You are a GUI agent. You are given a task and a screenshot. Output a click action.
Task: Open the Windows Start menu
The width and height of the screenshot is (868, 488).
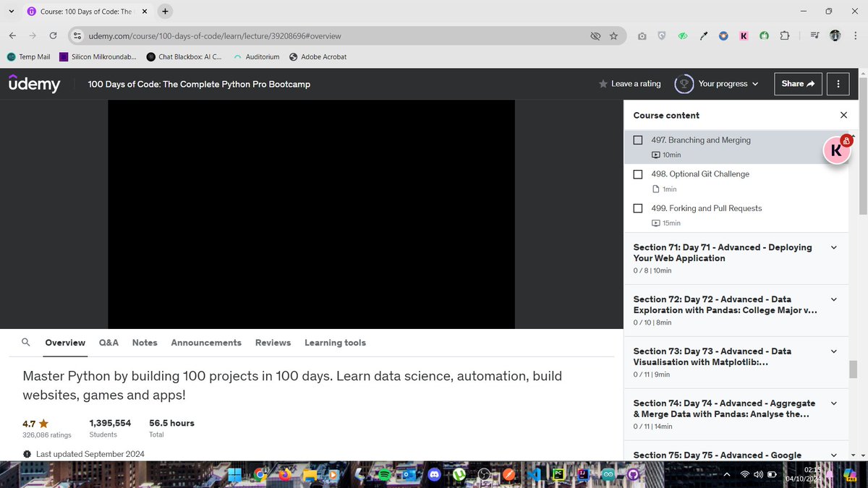tap(235, 475)
